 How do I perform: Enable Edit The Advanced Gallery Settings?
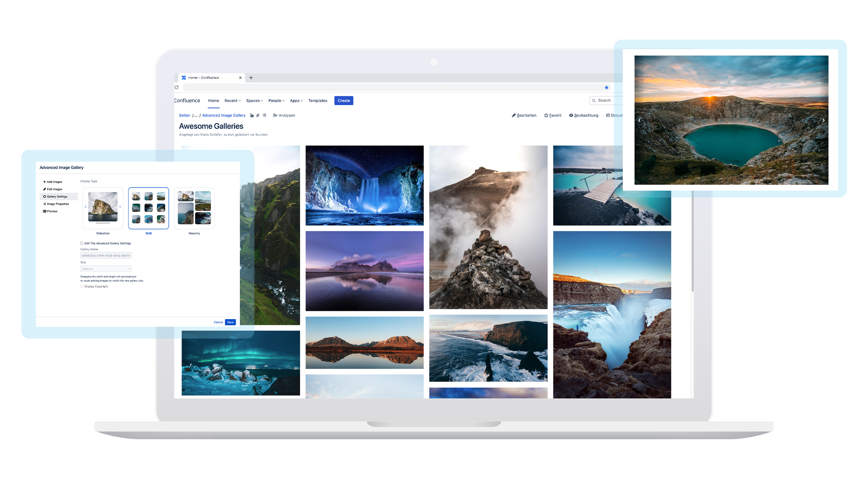click(x=82, y=243)
